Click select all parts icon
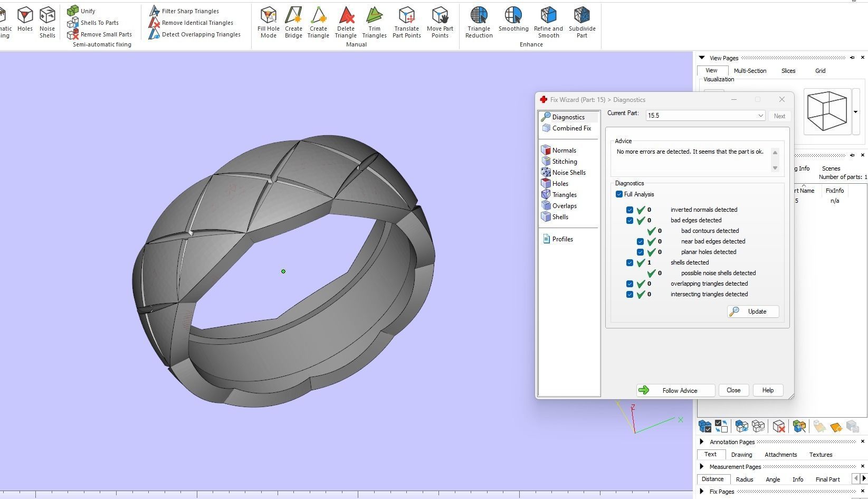 tap(705, 426)
